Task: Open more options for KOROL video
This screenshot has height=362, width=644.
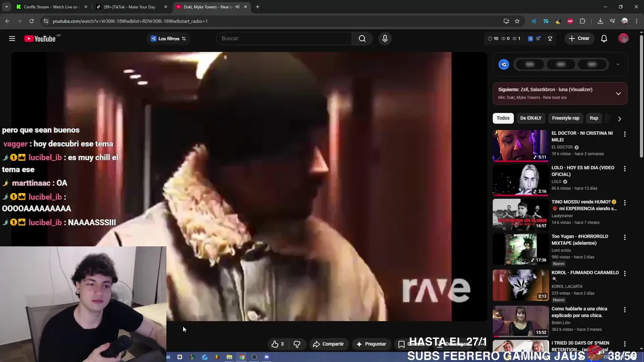Action: point(625,274)
